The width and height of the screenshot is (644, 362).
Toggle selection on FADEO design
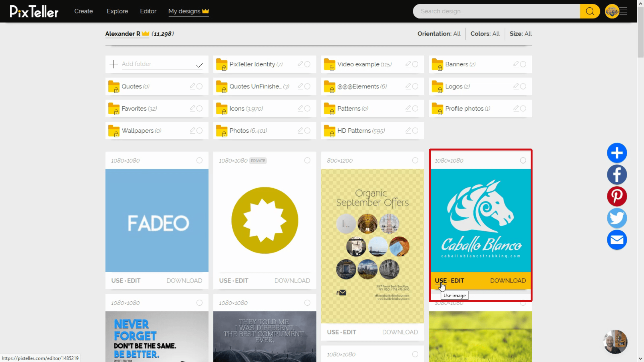coord(200,161)
